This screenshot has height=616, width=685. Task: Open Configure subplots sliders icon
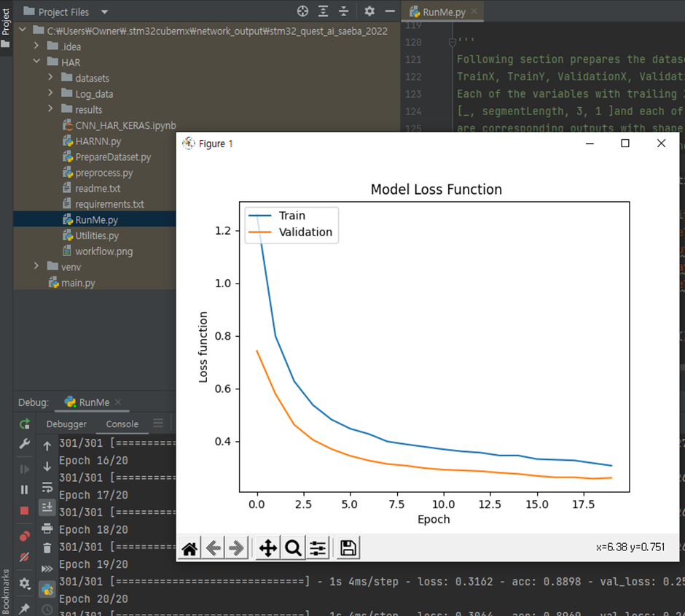click(x=318, y=548)
